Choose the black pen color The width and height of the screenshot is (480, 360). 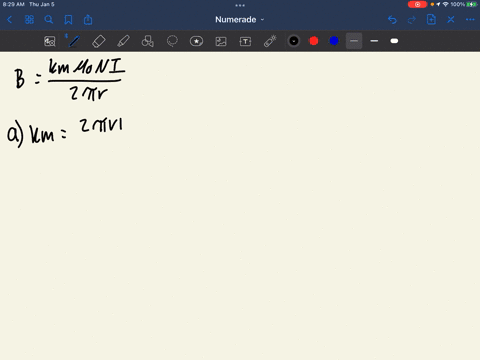(294, 41)
